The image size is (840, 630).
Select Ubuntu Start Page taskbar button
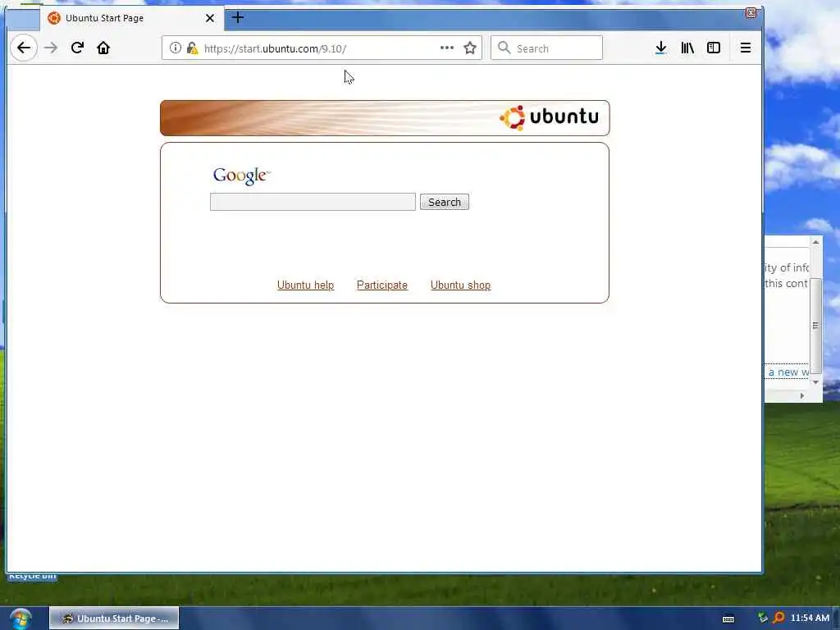pyautogui.click(x=114, y=619)
